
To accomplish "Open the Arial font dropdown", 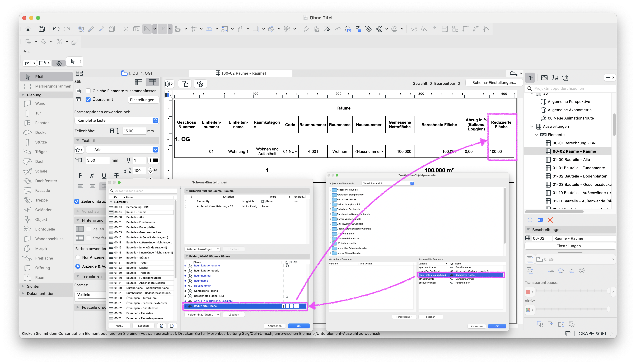I will pos(122,150).
